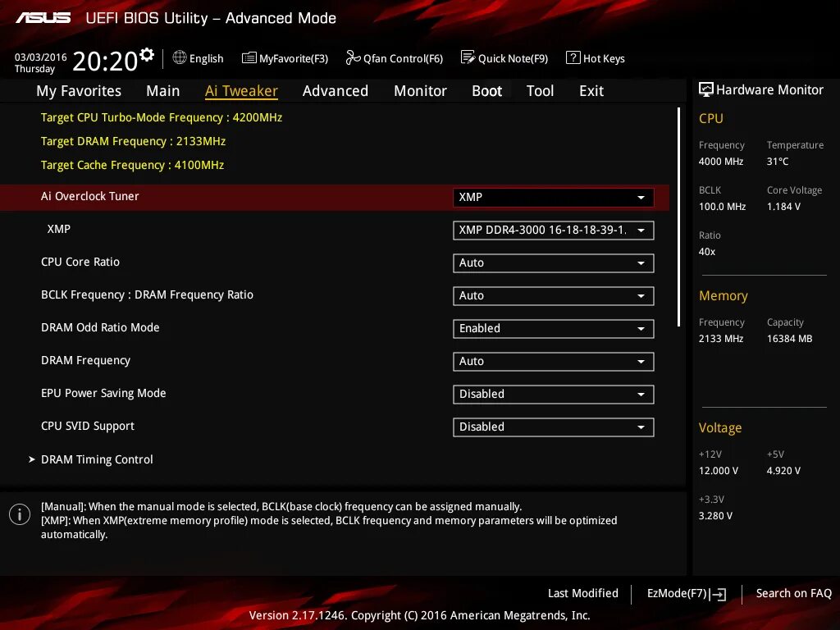Click the Hot Keys question mark icon
The image size is (840, 630).
(573, 57)
